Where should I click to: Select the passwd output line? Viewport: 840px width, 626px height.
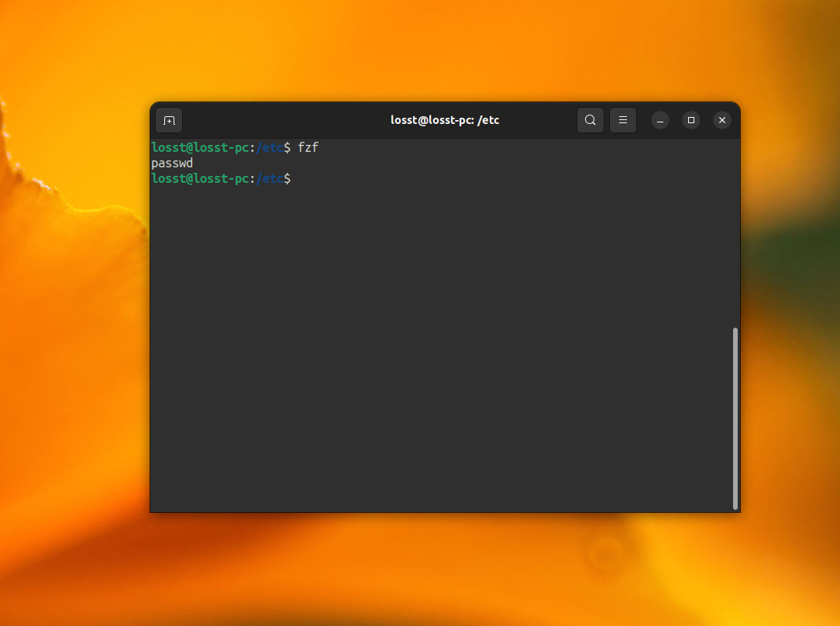point(172,163)
